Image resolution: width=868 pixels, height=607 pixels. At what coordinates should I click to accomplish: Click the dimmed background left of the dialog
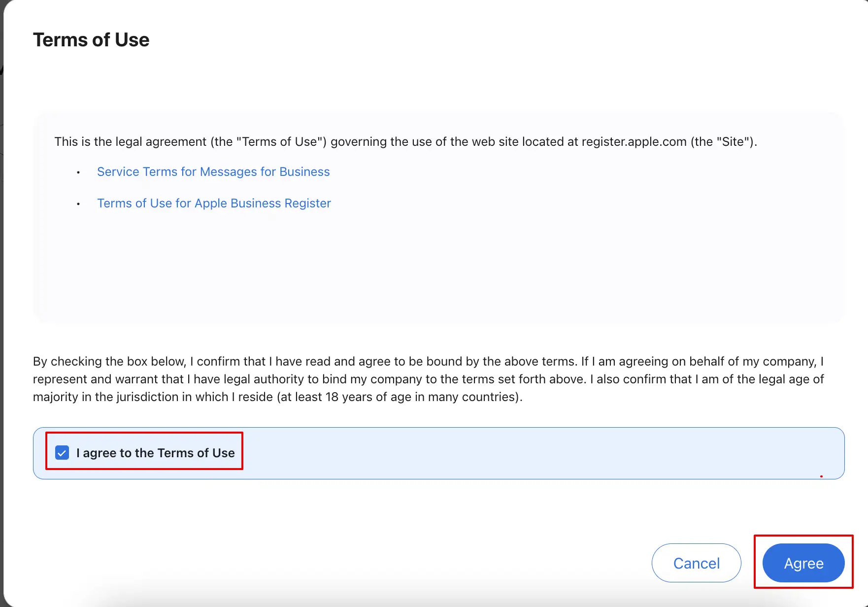pos(1,296)
